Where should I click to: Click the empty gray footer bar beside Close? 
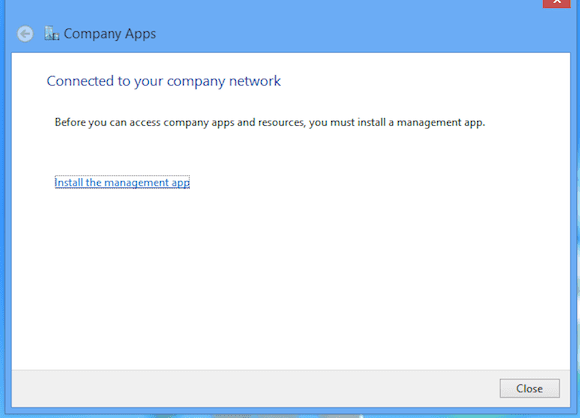(255, 388)
